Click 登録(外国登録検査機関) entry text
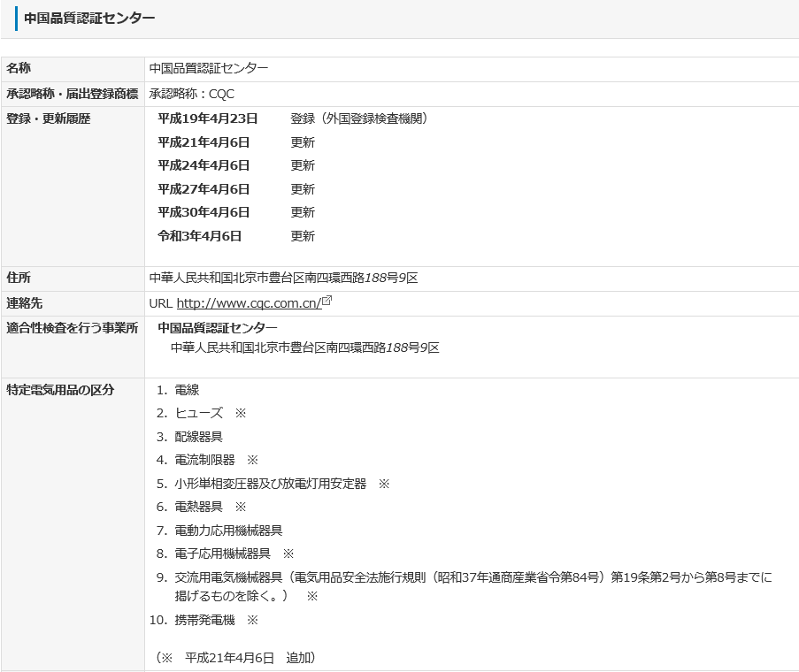The image size is (799, 672). [359, 118]
